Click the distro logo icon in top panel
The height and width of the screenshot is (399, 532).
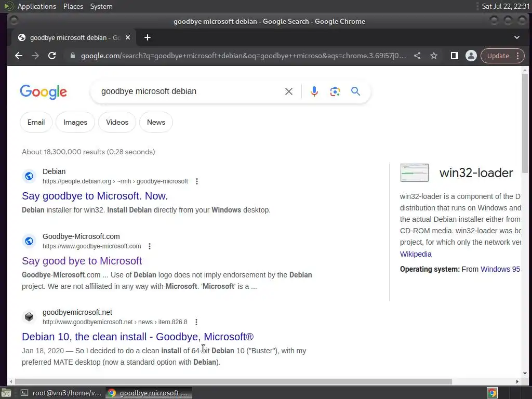point(8,6)
